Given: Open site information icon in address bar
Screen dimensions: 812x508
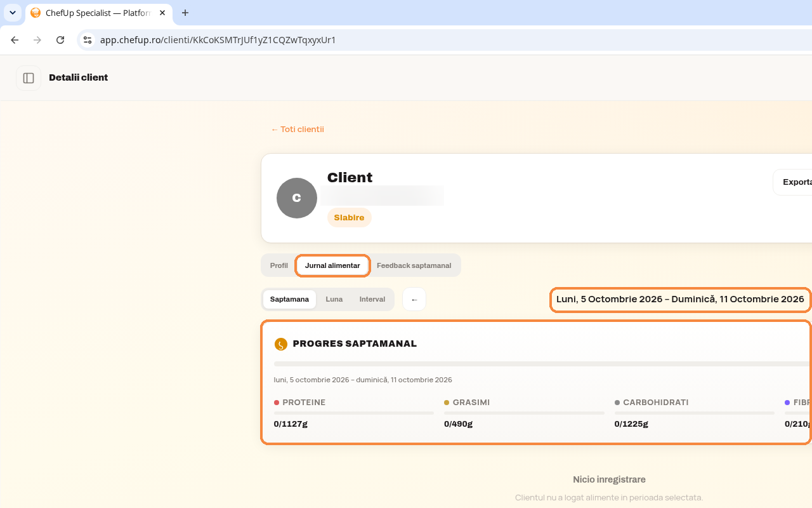Looking at the screenshot, I should 88,40.
